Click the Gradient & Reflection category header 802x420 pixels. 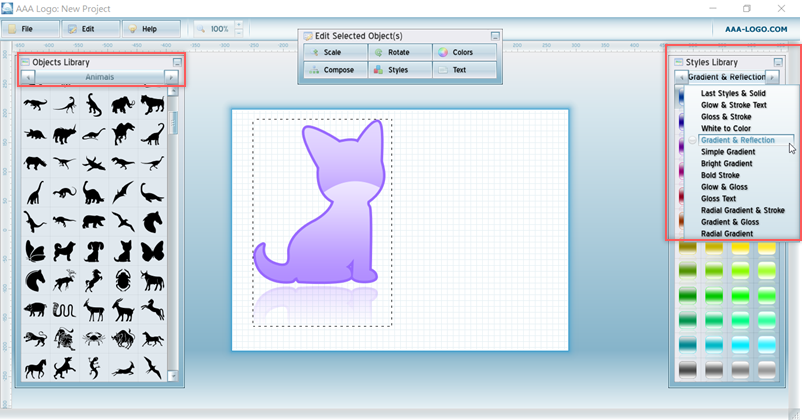tap(726, 77)
